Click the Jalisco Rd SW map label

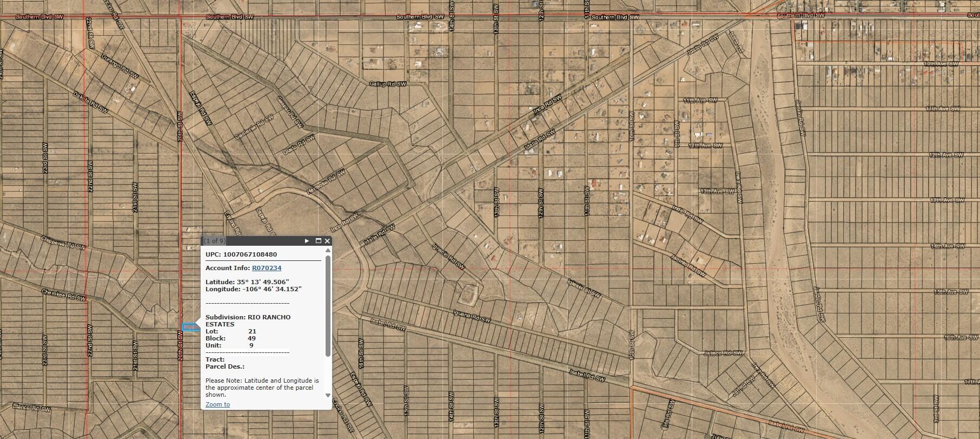(x=723, y=353)
